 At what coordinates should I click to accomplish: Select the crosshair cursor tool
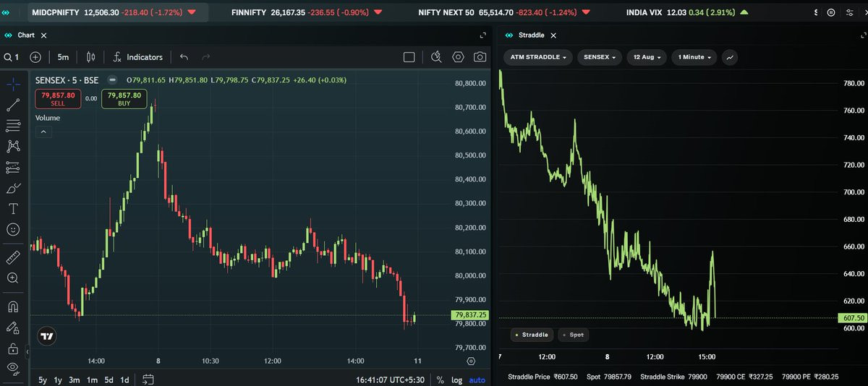point(13,85)
